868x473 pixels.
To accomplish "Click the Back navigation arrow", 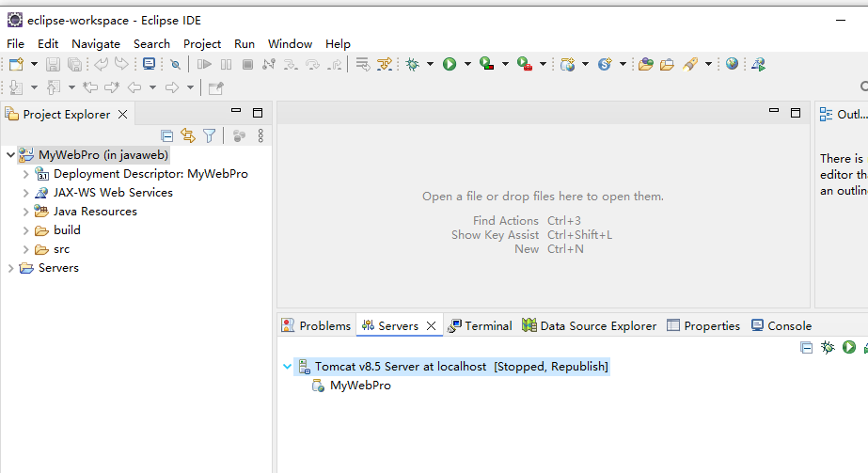I will (x=134, y=87).
